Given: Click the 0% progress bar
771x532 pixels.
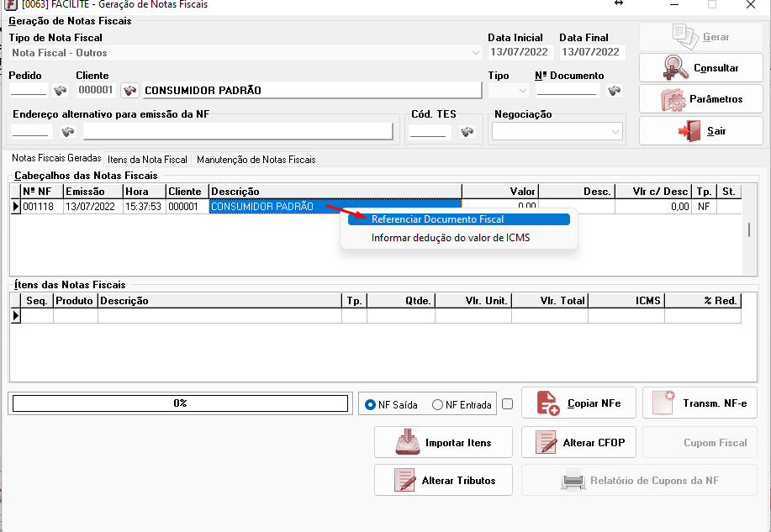Looking at the screenshot, I should (x=180, y=403).
